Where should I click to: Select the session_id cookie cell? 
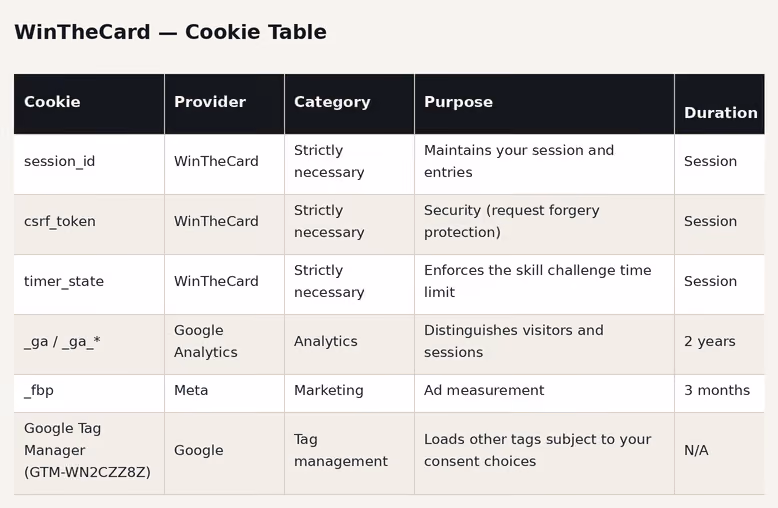[89, 164]
